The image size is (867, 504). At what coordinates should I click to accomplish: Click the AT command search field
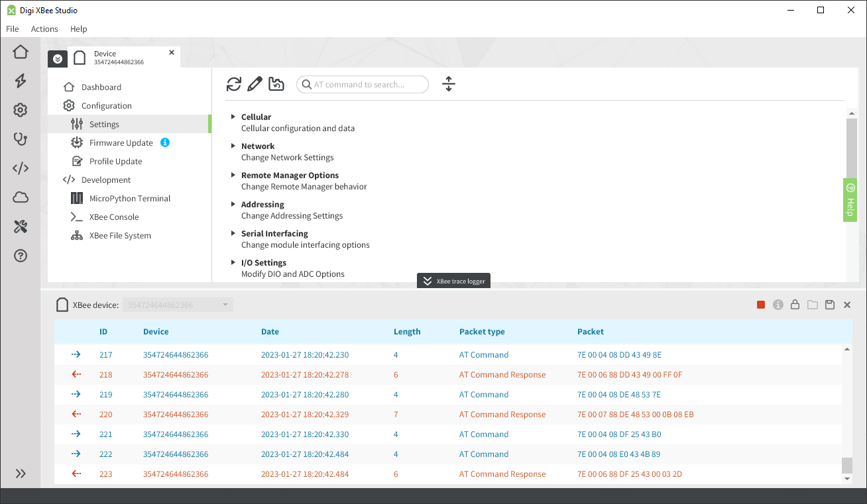pyautogui.click(x=363, y=84)
